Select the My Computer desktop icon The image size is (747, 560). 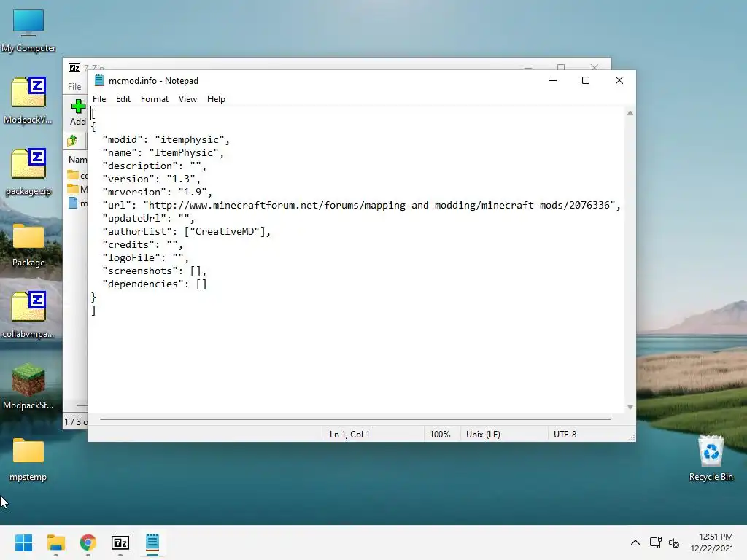(x=28, y=31)
